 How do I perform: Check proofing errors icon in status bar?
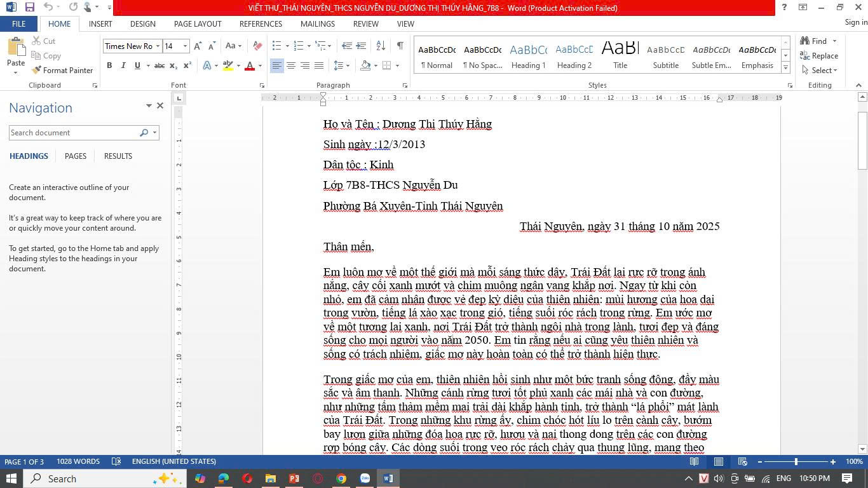(116, 461)
